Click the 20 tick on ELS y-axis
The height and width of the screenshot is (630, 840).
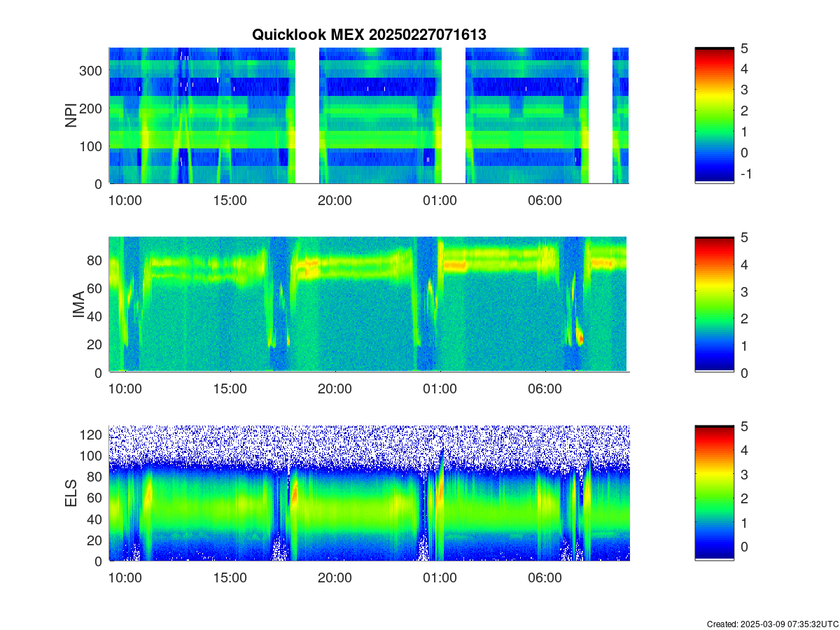pyautogui.click(x=96, y=540)
